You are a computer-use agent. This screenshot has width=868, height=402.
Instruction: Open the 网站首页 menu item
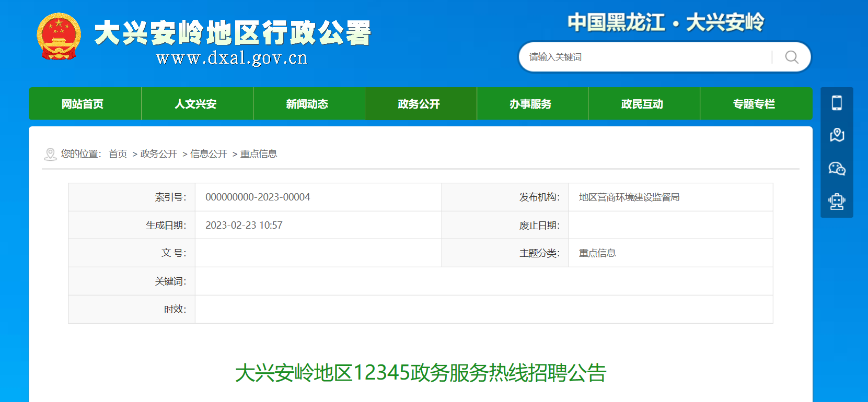coord(83,104)
